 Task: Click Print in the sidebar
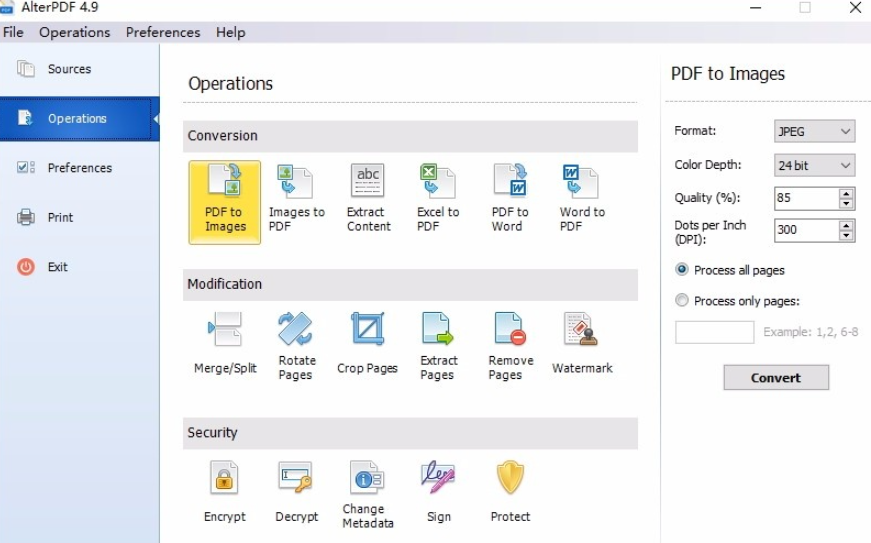[79, 217]
